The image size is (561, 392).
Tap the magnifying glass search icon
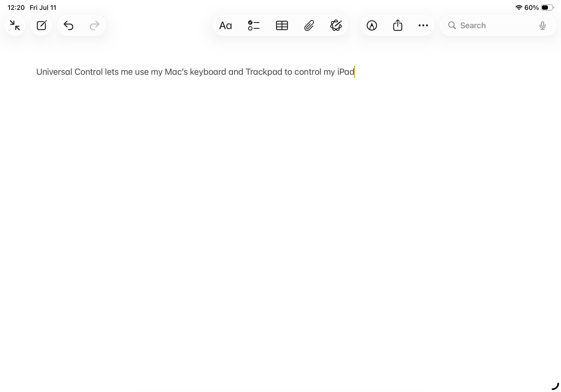click(x=452, y=25)
